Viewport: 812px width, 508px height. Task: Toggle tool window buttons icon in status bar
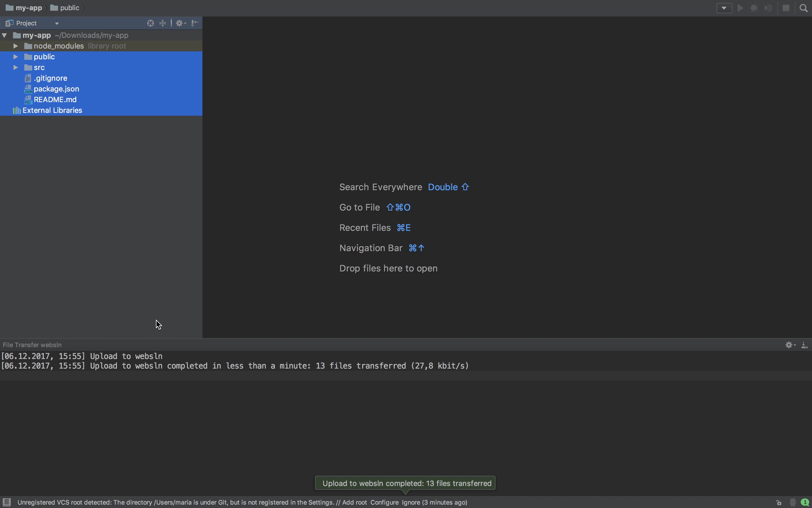tap(7, 502)
